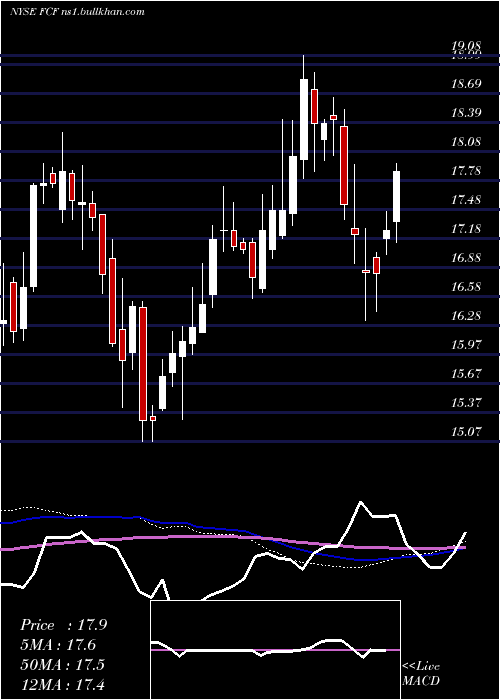Click the 5MA : 17.6 readout

[58, 645]
